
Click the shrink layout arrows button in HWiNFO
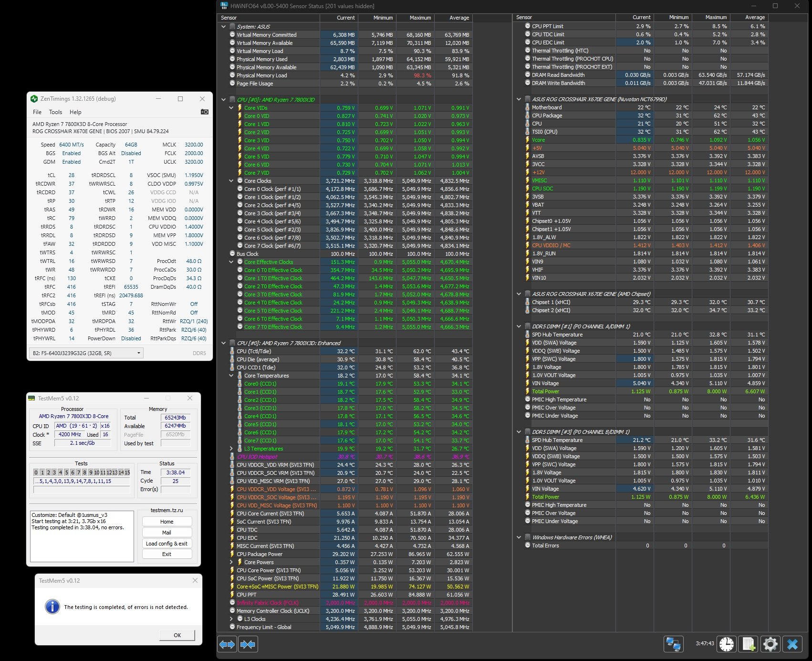[x=248, y=644]
